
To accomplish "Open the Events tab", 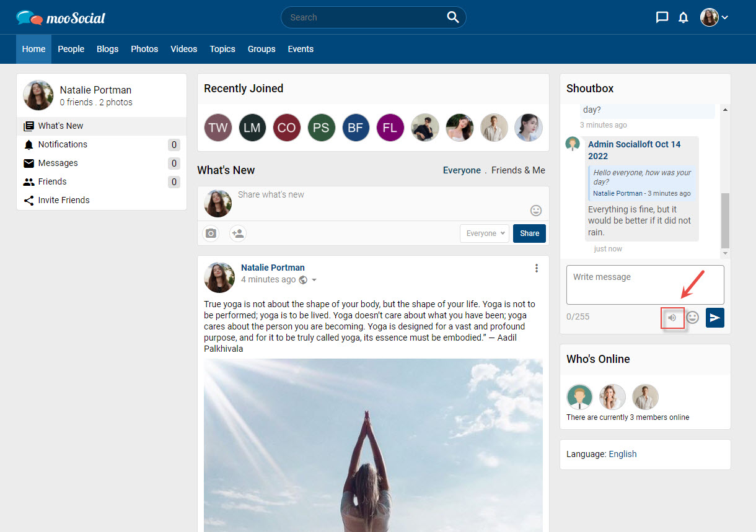I will [301, 49].
